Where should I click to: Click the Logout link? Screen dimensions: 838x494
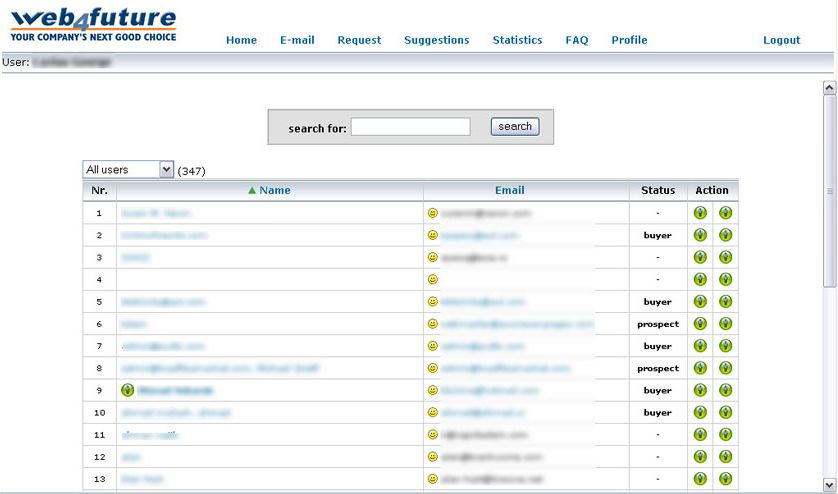tap(781, 40)
